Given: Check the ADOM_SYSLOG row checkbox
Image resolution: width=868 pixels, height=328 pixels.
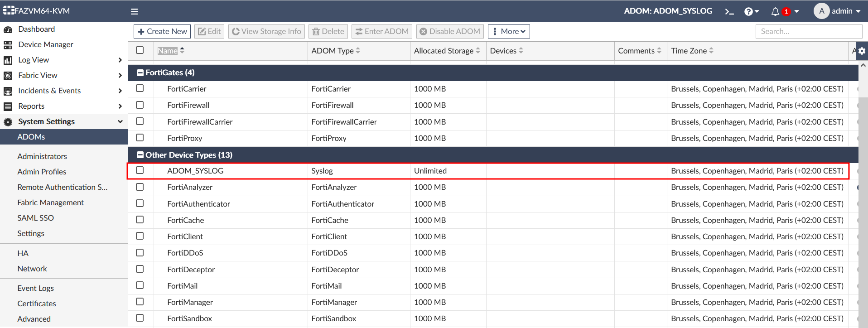Looking at the screenshot, I should [x=140, y=170].
